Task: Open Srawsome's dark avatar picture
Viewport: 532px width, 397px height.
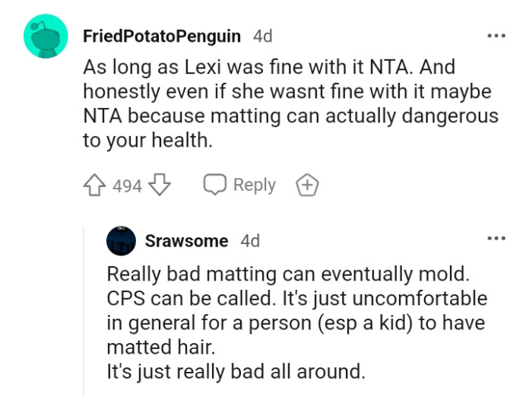Action: (121, 241)
